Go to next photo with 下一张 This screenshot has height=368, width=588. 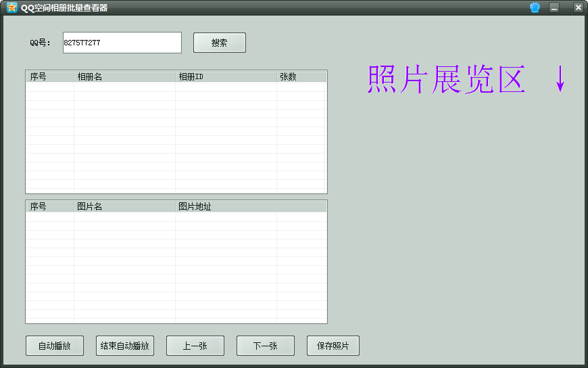point(266,346)
